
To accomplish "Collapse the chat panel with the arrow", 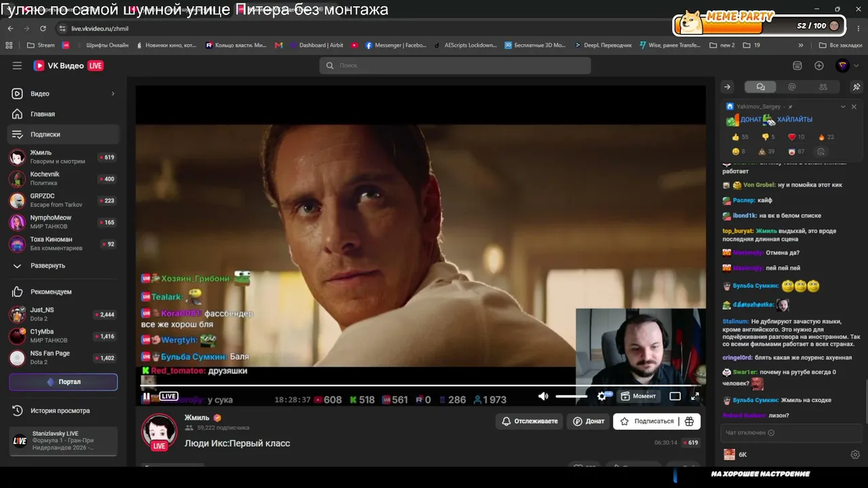I will [727, 87].
